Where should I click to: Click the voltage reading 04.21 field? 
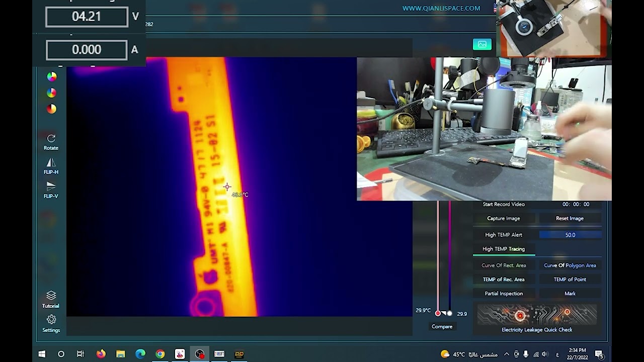[x=87, y=17]
